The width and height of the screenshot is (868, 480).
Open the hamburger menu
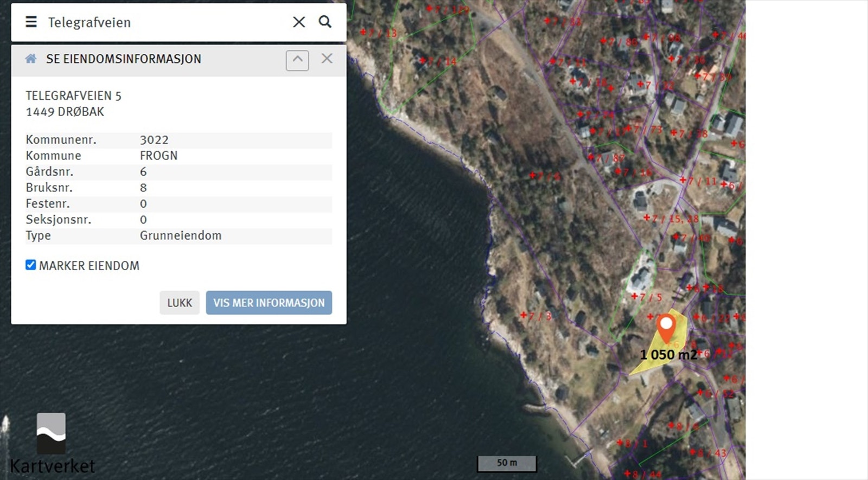point(31,22)
